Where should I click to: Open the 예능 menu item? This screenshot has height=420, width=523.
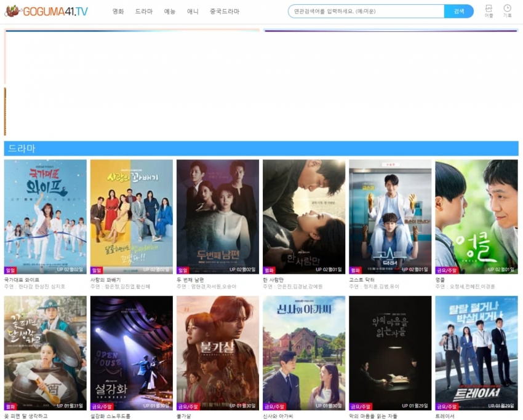coord(169,11)
